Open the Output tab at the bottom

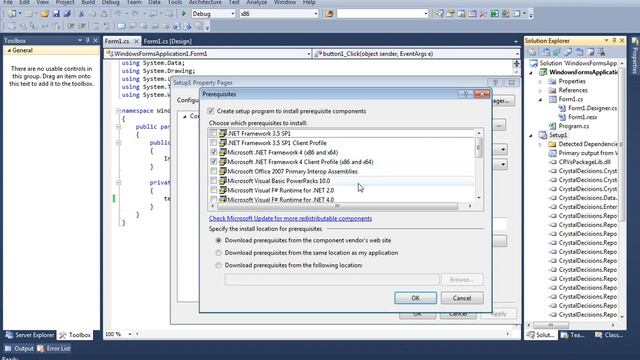click(x=19, y=349)
